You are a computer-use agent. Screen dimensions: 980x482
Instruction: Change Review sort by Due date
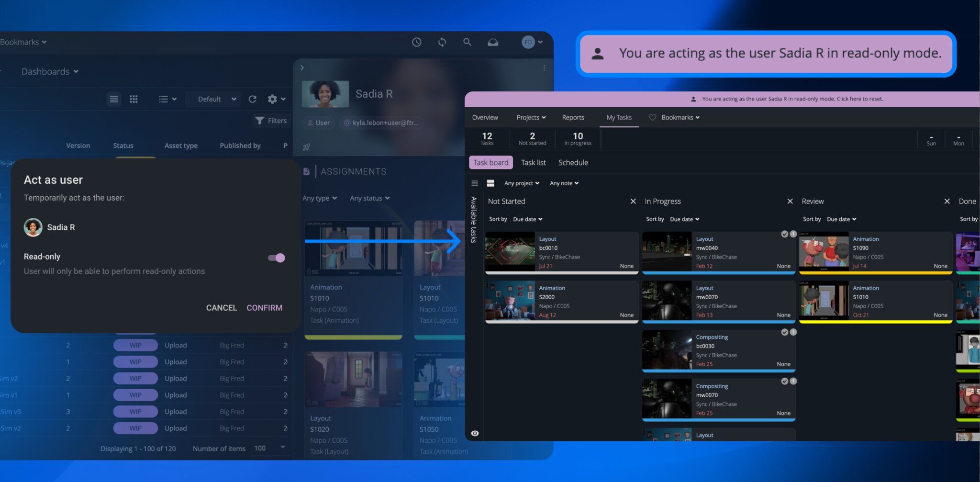[x=842, y=219]
